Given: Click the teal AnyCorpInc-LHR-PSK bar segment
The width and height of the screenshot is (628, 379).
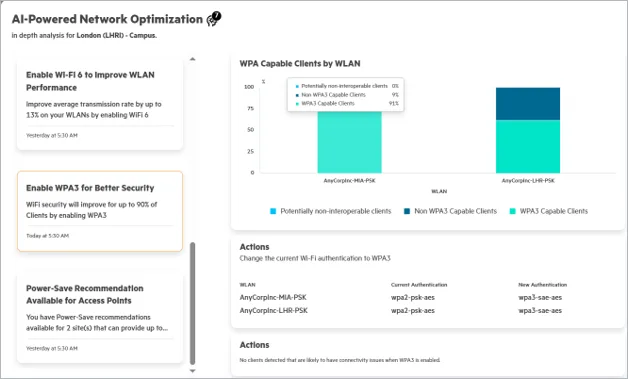Looking at the screenshot, I should 528,147.
